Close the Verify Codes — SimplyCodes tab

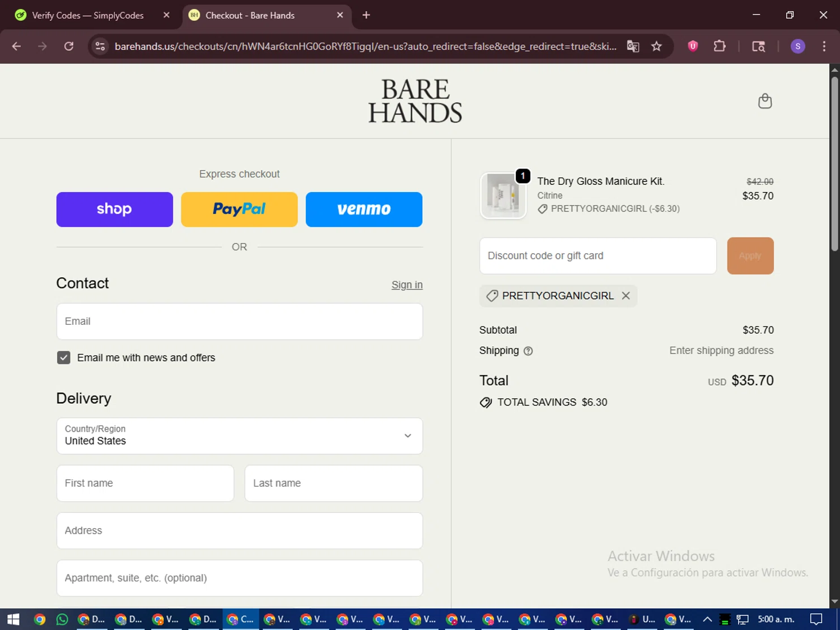pyautogui.click(x=166, y=15)
